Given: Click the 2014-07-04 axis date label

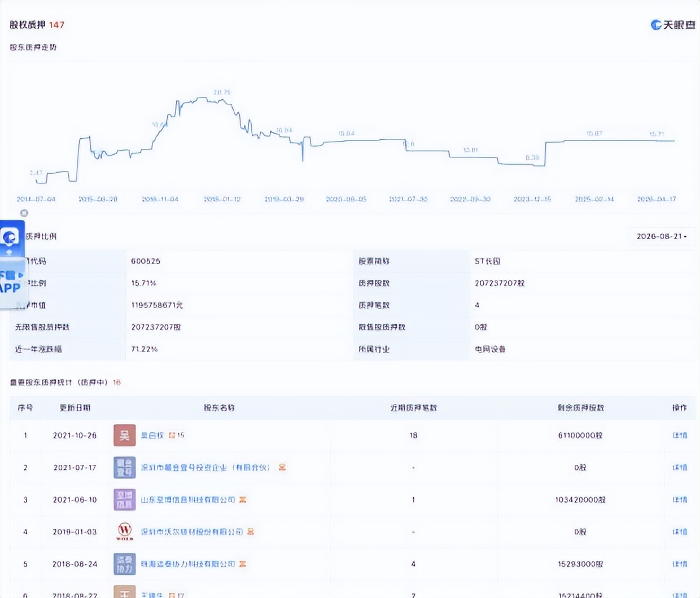Looking at the screenshot, I should coord(36,199).
